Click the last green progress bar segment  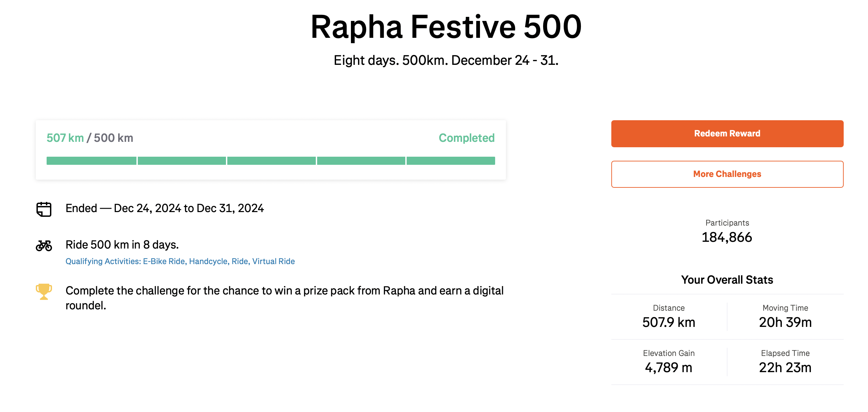451,161
